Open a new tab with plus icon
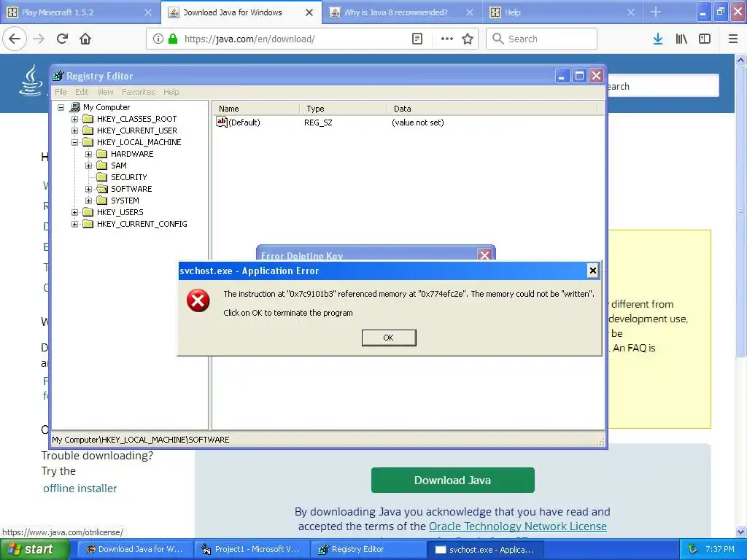This screenshot has height=560, width=747. pyautogui.click(x=656, y=12)
